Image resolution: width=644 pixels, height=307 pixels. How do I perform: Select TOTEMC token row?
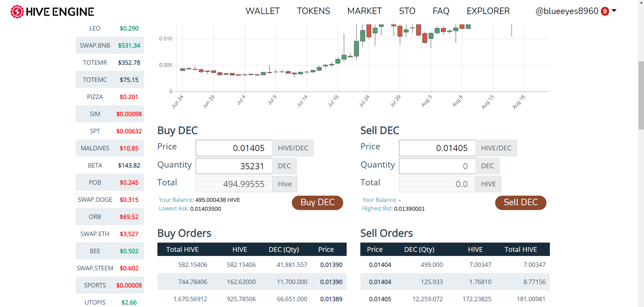110,79
